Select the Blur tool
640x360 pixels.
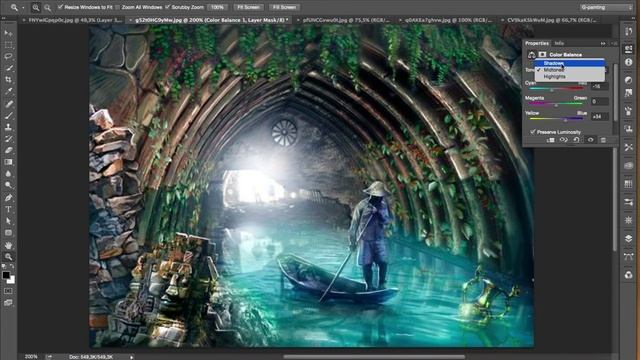8,174
